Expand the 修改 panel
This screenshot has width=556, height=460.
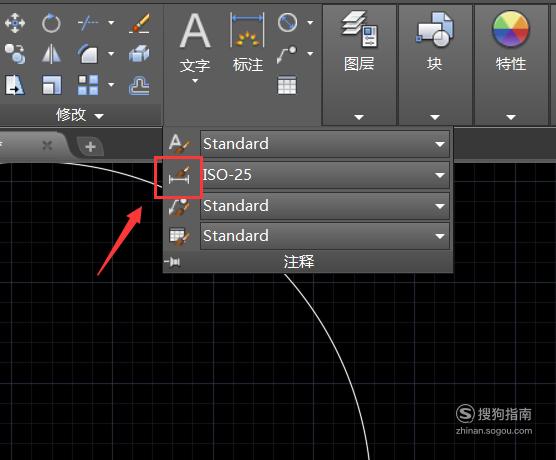[x=80, y=115]
